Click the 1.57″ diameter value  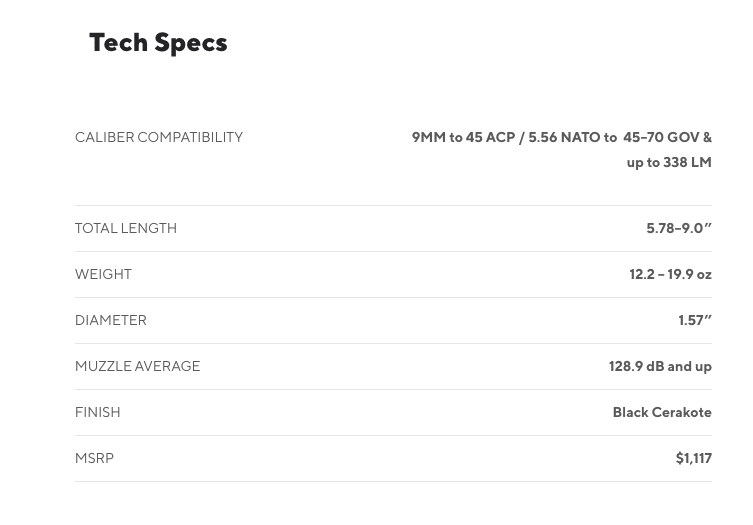click(694, 320)
